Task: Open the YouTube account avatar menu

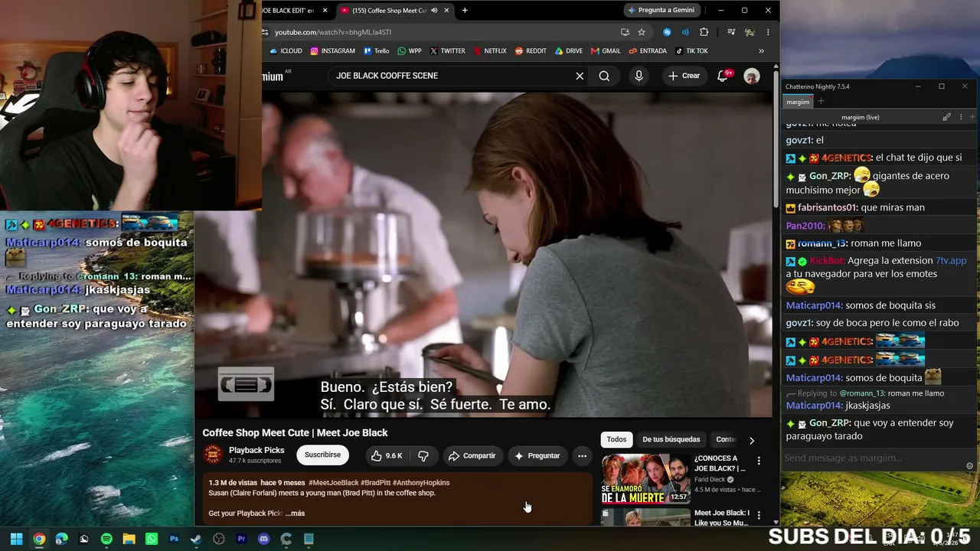Action: click(x=752, y=76)
